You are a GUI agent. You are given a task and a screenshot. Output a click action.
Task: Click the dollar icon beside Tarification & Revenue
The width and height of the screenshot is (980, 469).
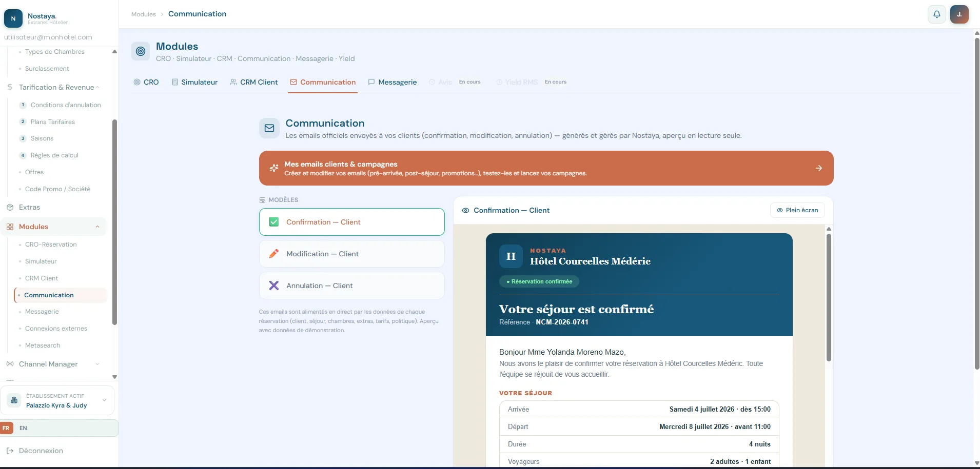pos(10,87)
